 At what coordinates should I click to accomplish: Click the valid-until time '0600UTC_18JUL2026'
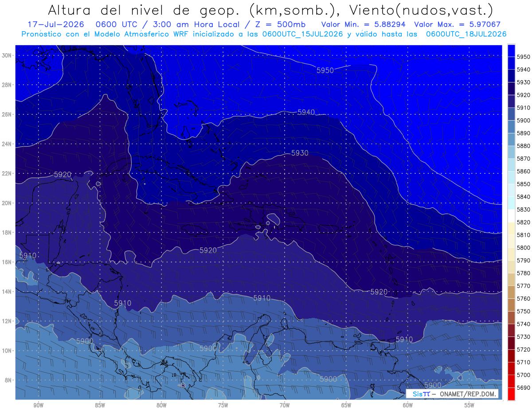(466, 34)
